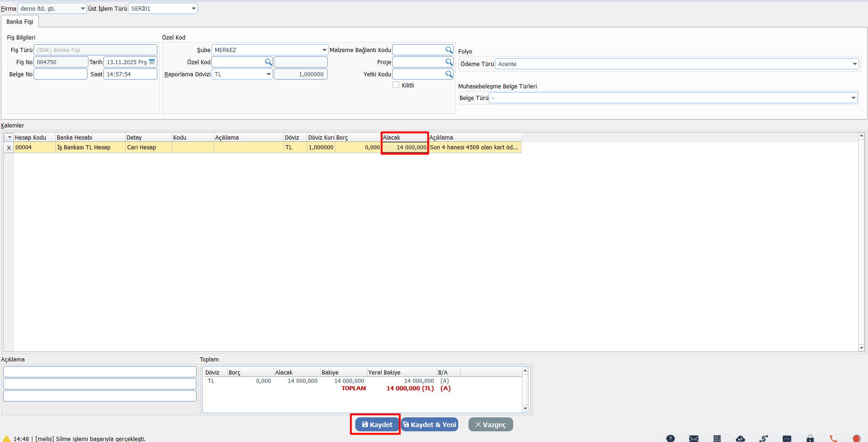
Task: Enable the Kilitli checkbox
Action: pos(396,85)
